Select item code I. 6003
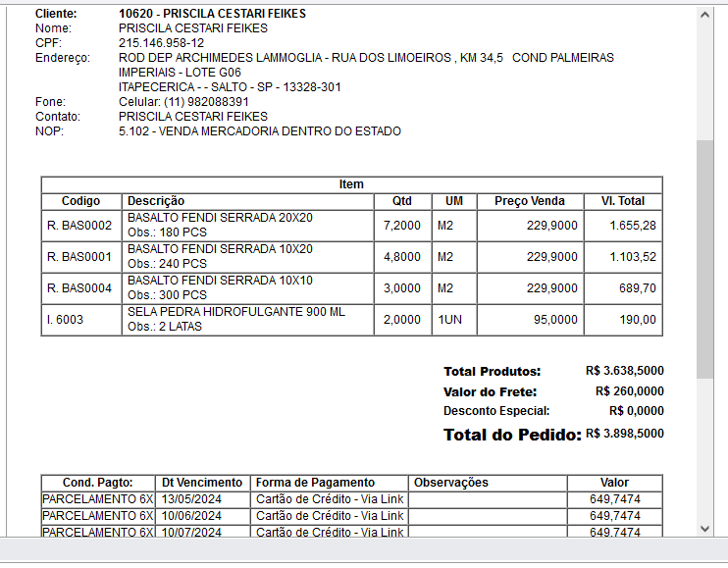728x568 pixels. click(x=65, y=320)
